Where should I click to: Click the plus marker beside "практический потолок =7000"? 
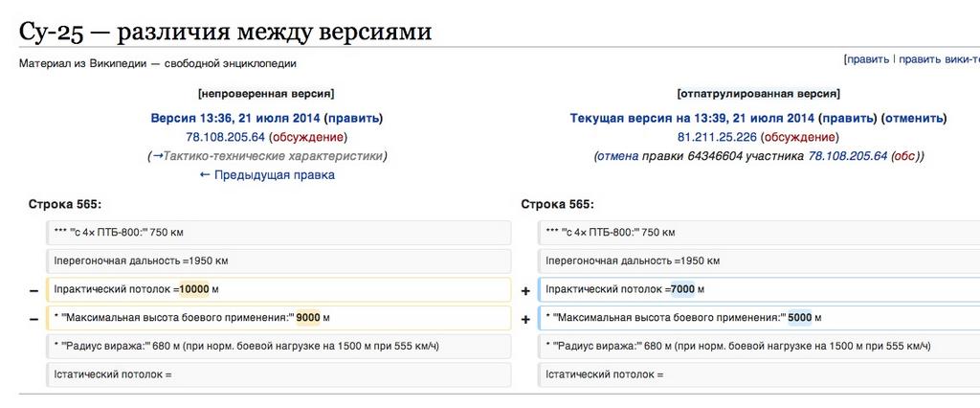click(524, 290)
